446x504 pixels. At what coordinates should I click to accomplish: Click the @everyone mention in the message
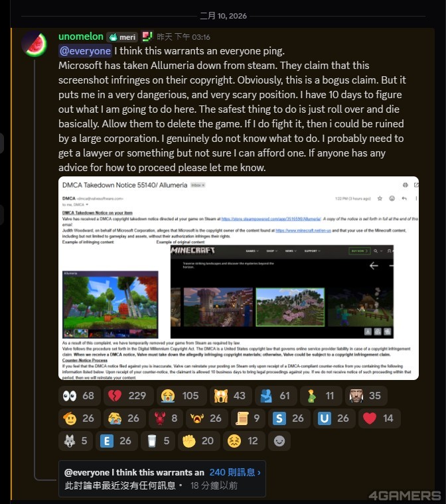pos(85,51)
